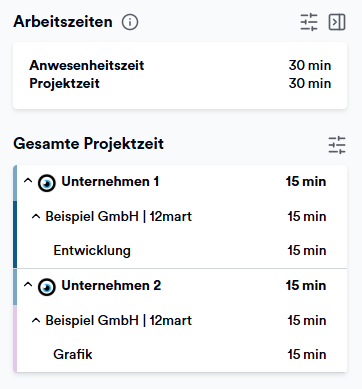
Task: Click the Projektzeit 30 min value
Action: 310,83
